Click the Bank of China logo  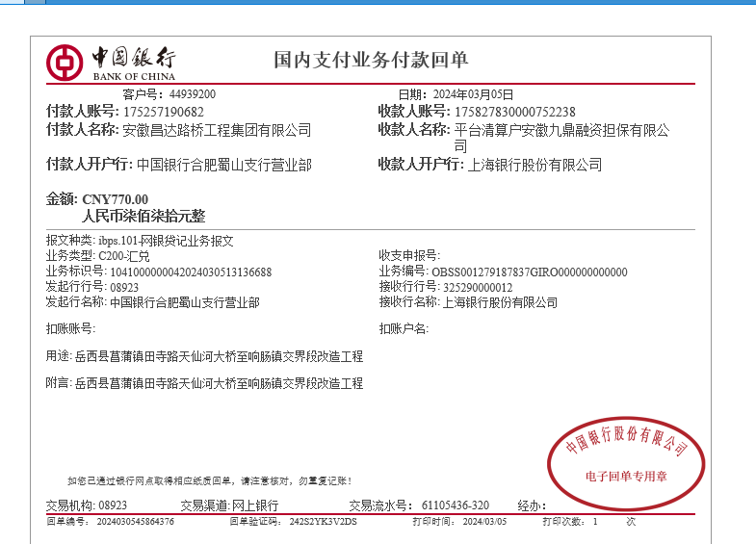click(111, 63)
